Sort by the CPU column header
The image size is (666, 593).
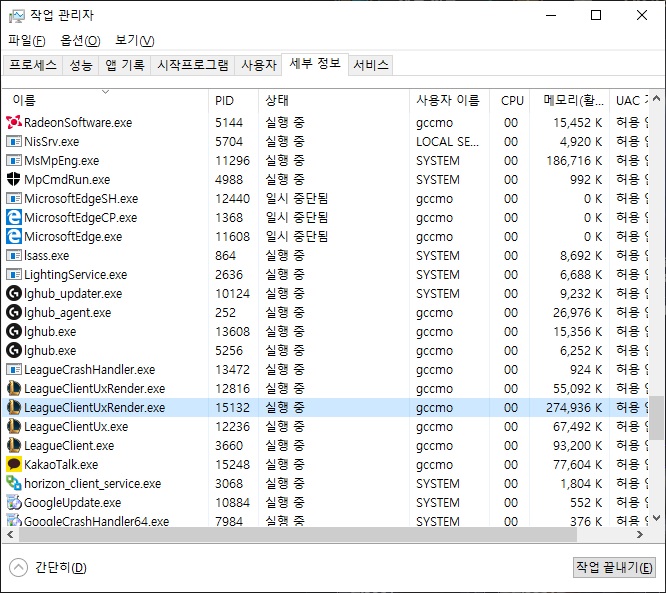click(510, 100)
